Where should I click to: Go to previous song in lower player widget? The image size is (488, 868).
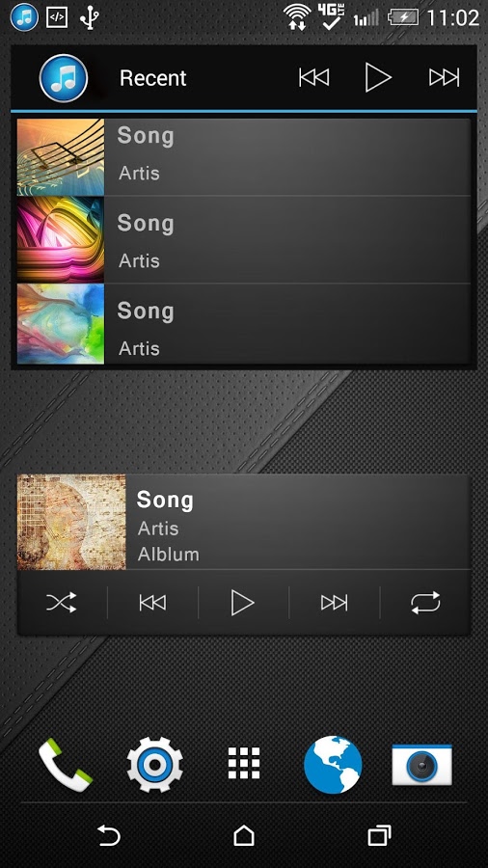pos(152,602)
